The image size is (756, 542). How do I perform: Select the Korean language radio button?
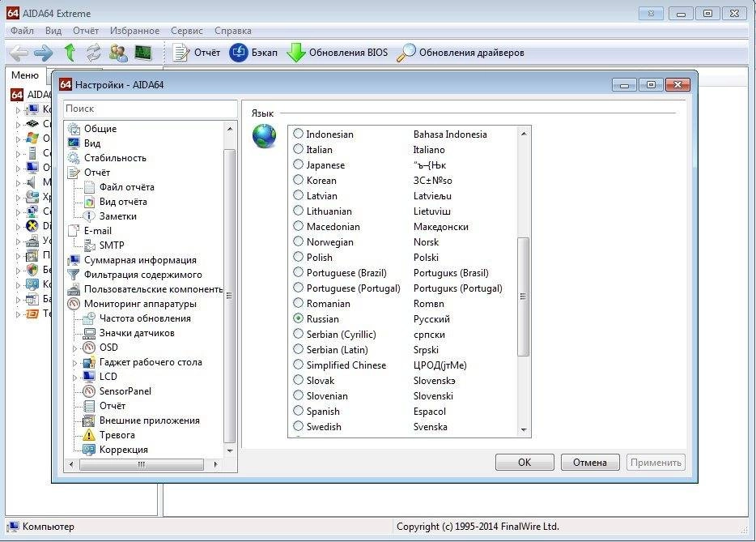pyautogui.click(x=299, y=180)
